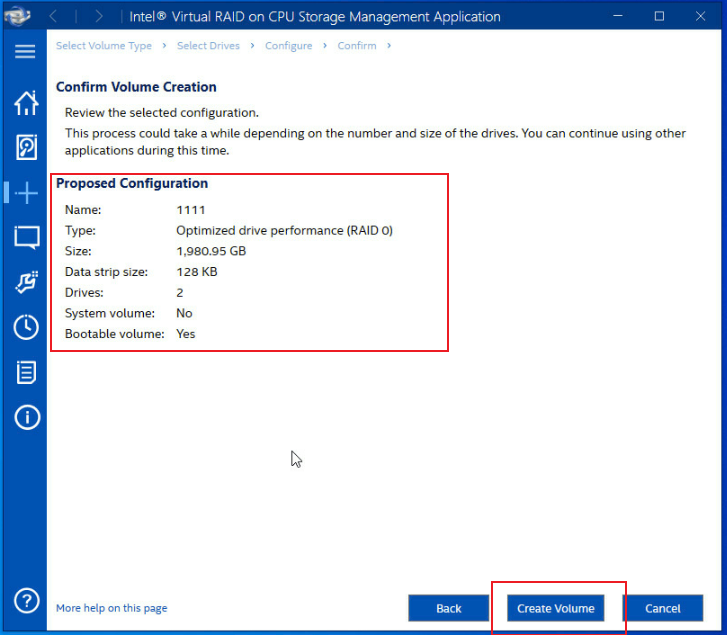Click the Bootable volume Yes value
The height and width of the screenshot is (635, 727).
pos(185,334)
